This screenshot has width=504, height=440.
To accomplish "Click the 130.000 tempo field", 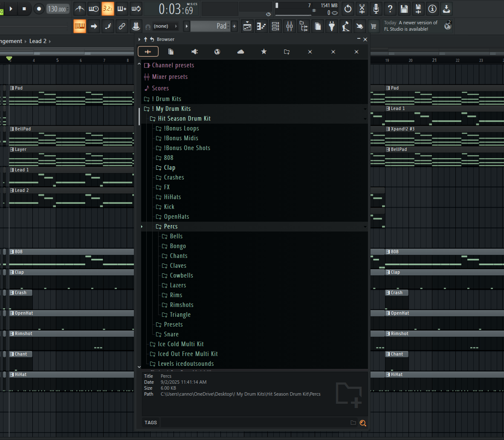I will [57, 9].
